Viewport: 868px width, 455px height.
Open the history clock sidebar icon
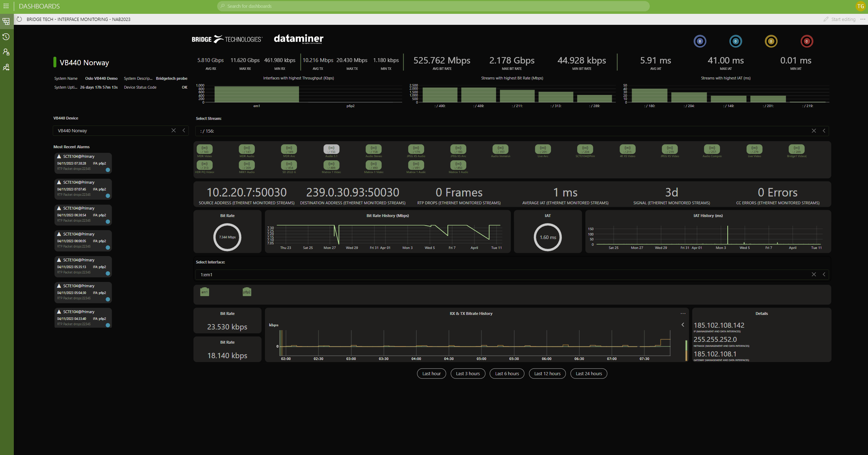coord(6,37)
